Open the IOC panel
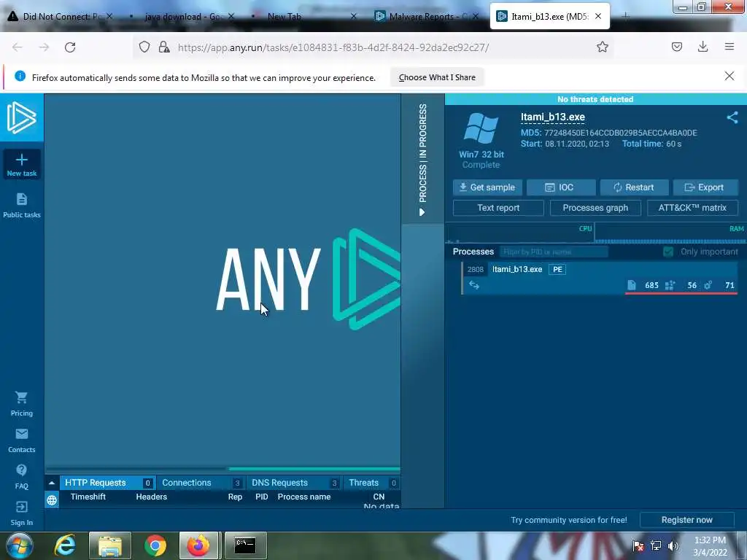Image resolution: width=747 pixels, height=560 pixels. [561, 187]
